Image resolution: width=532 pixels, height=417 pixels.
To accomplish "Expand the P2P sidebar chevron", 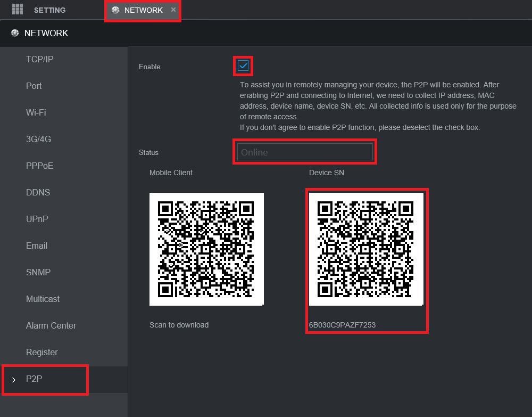I will click(x=14, y=379).
